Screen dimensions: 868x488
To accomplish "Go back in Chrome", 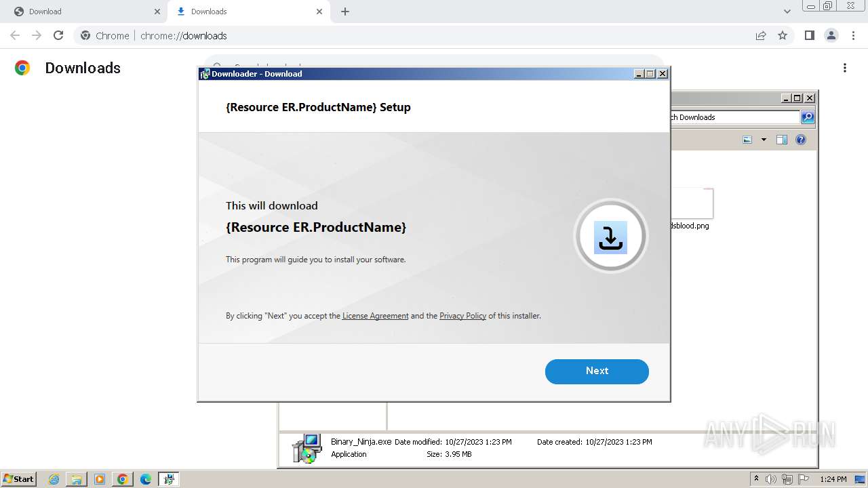I will point(15,35).
